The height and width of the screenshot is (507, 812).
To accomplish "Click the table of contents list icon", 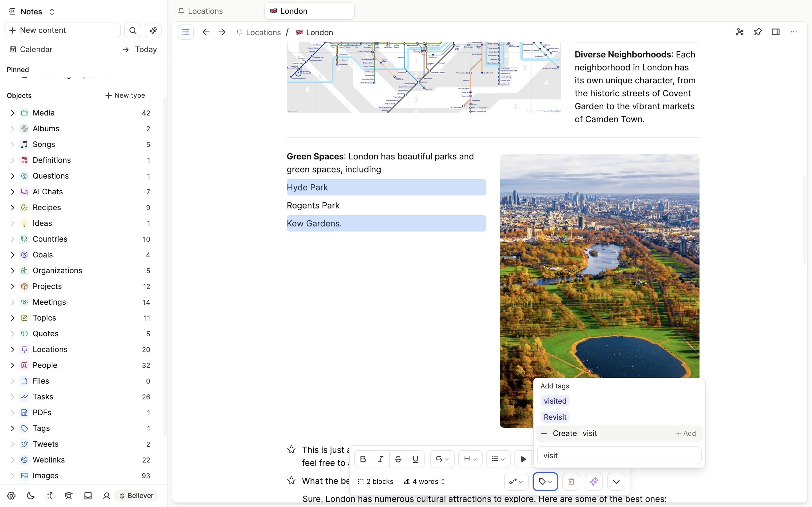I will pos(186,32).
